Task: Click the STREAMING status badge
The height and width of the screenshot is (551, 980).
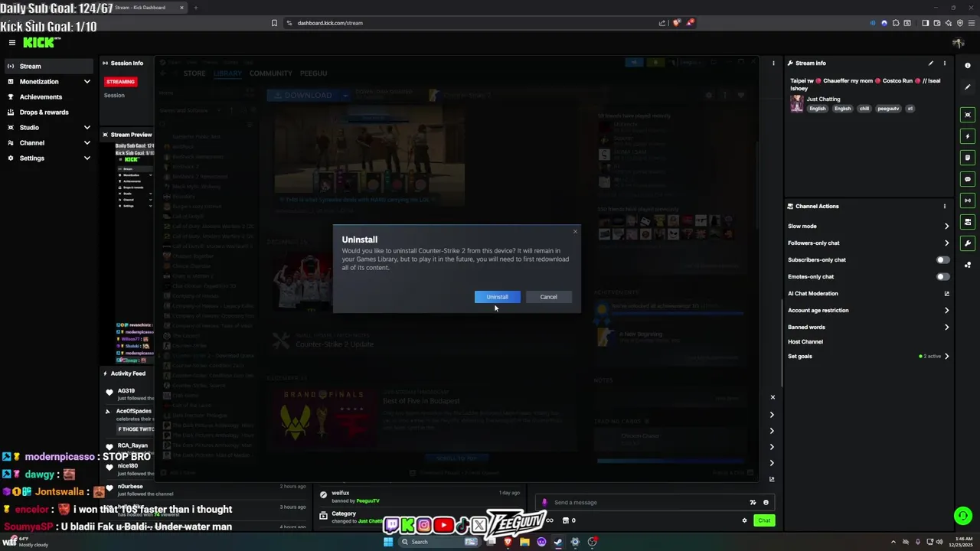Action: tap(121, 82)
